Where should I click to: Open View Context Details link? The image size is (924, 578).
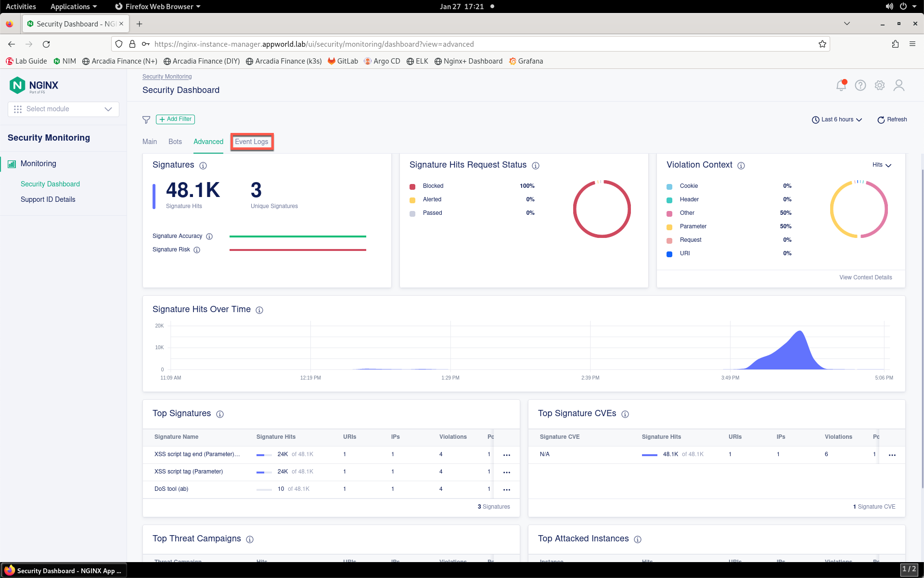[866, 277]
